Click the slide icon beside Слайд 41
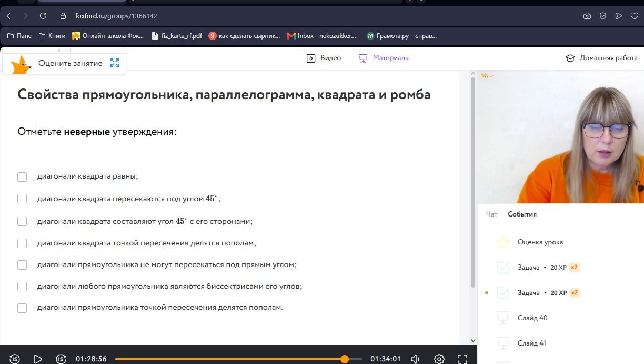Image resolution: width=644 pixels, height=364 pixels. tap(503, 343)
